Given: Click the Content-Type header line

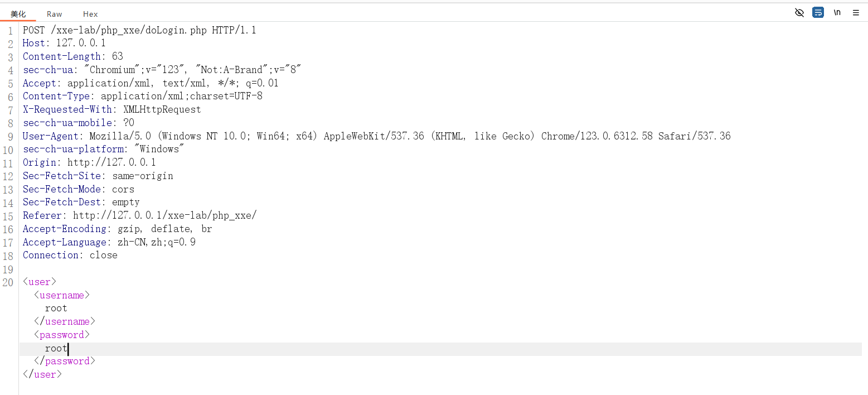Looking at the screenshot, I should click(142, 96).
